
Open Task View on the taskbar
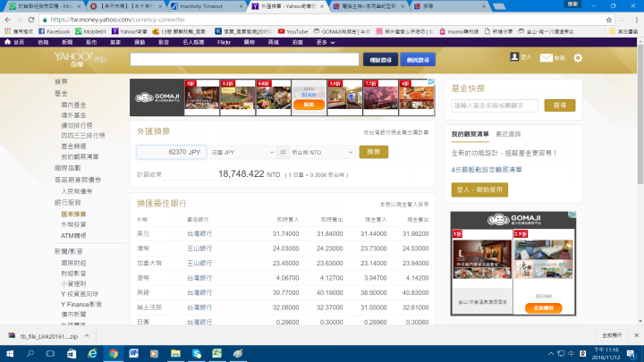tap(50, 353)
